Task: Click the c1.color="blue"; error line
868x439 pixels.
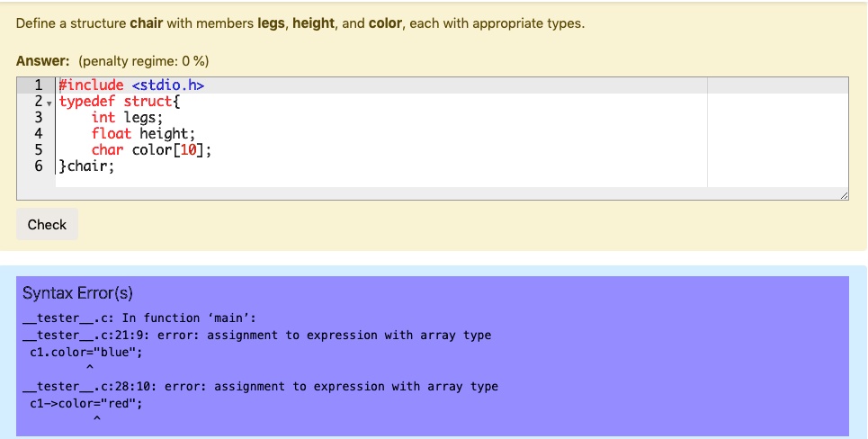Action: pyautogui.click(x=86, y=352)
